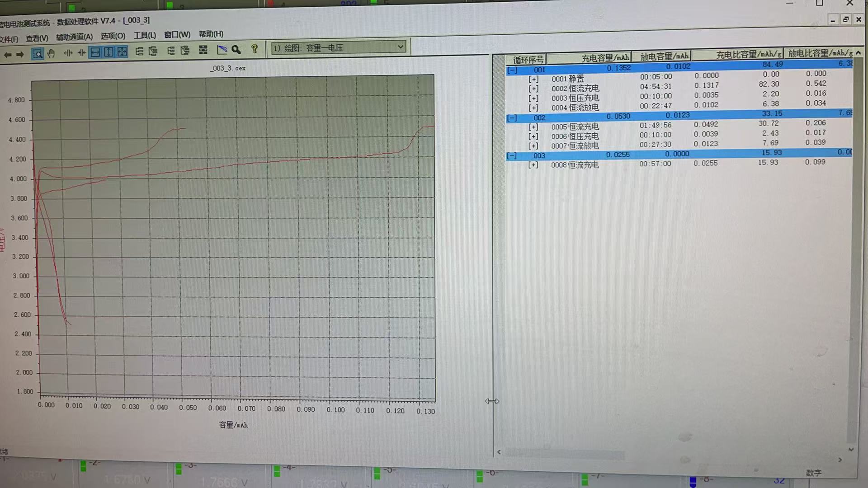
Task: Toggle horizontal fit axis button
Action: tap(95, 52)
